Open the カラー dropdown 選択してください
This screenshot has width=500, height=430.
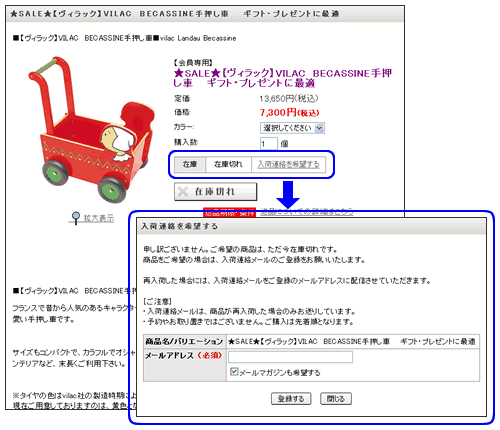click(292, 128)
